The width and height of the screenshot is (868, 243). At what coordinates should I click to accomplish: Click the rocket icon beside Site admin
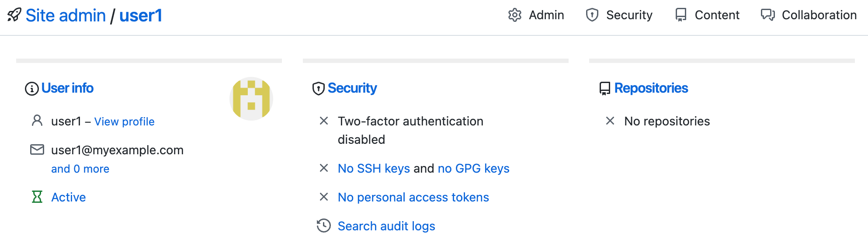14,15
